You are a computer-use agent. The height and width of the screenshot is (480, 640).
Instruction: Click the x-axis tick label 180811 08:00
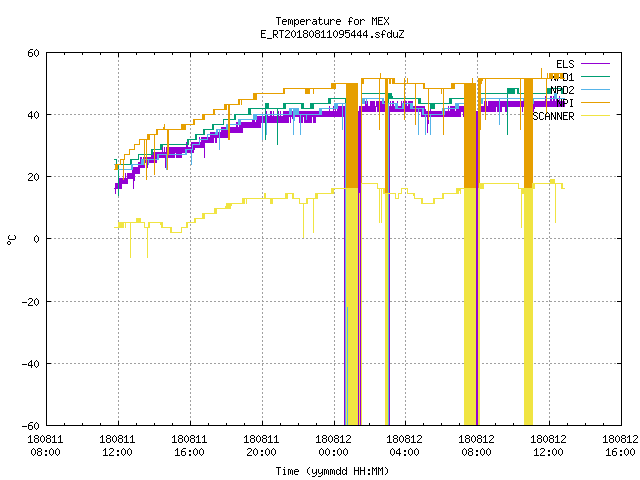pos(45,446)
